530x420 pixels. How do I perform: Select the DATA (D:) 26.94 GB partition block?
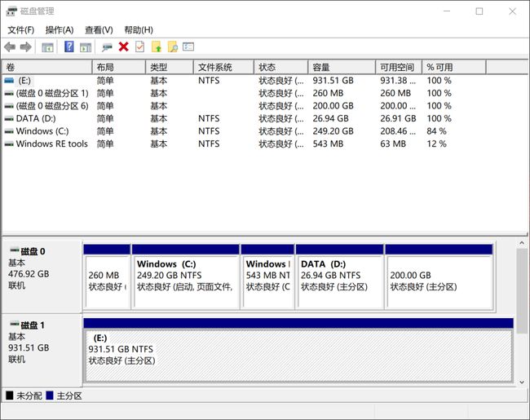[x=340, y=276]
